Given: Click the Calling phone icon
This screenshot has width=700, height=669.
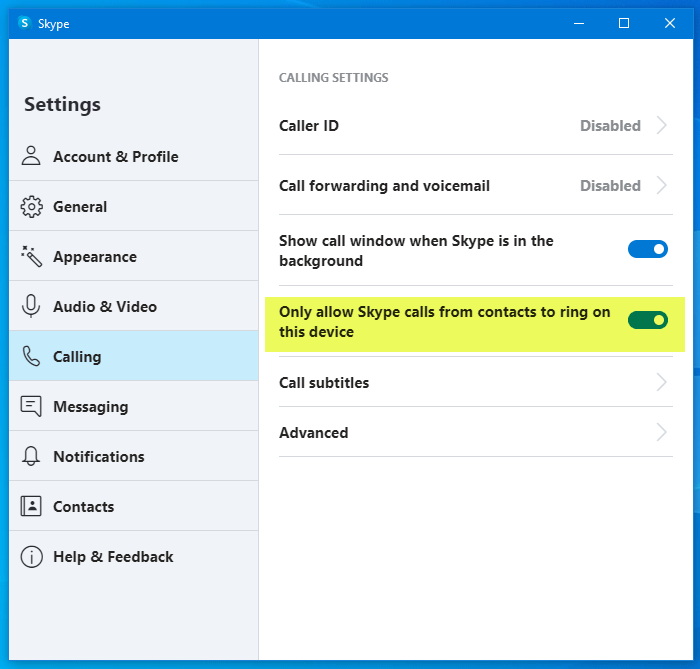Looking at the screenshot, I should coord(31,356).
